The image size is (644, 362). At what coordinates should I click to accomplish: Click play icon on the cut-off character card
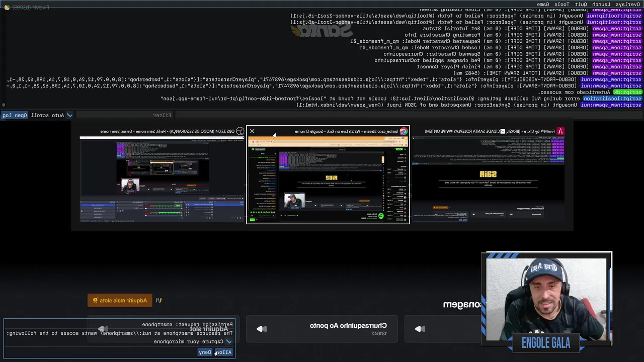click(420, 329)
